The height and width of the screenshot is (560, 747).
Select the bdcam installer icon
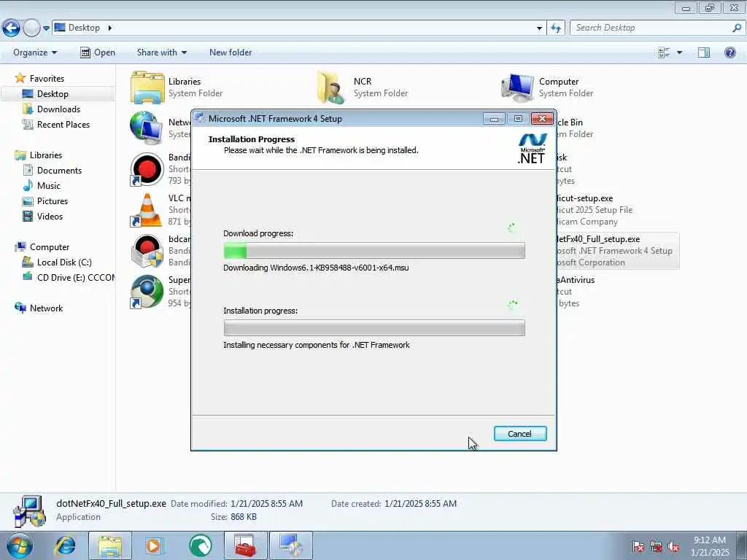point(147,251)
